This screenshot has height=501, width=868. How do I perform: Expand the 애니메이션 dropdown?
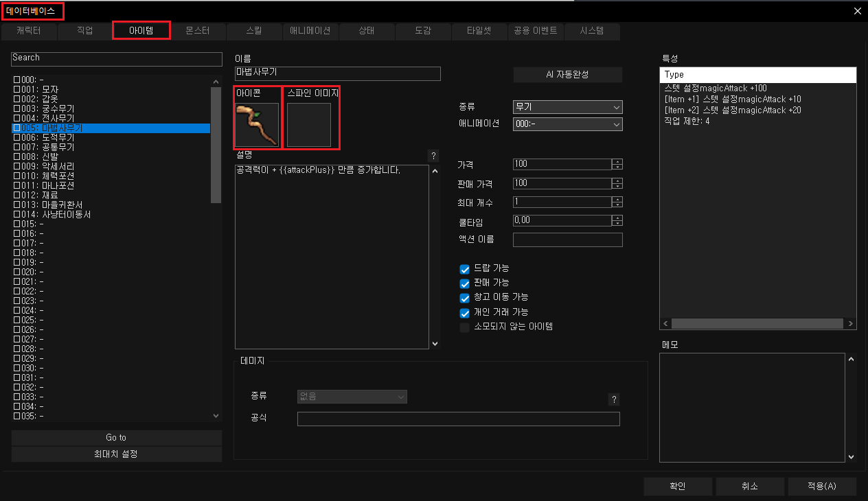click(x=567, y=124)
